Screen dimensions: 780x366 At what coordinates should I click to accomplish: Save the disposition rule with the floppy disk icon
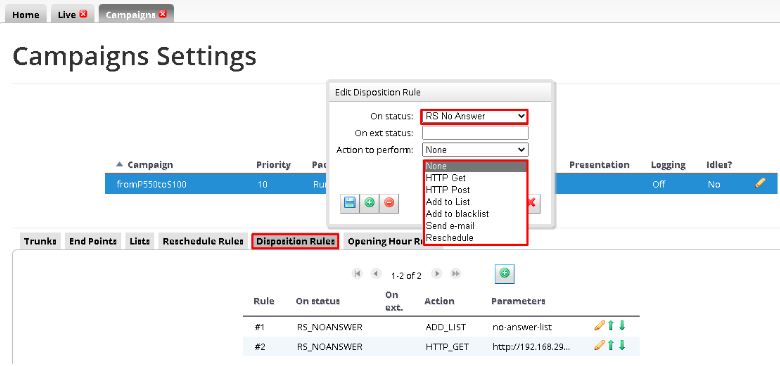350,203
